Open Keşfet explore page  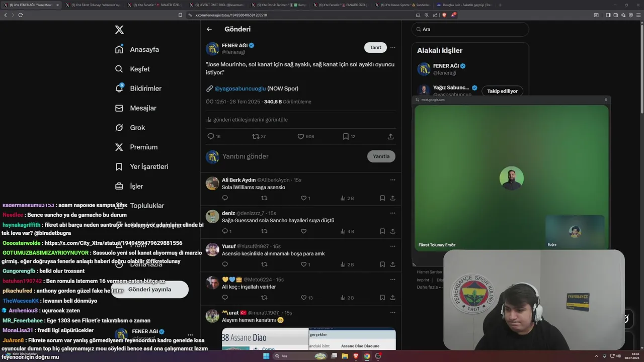[x=132, y=69]
